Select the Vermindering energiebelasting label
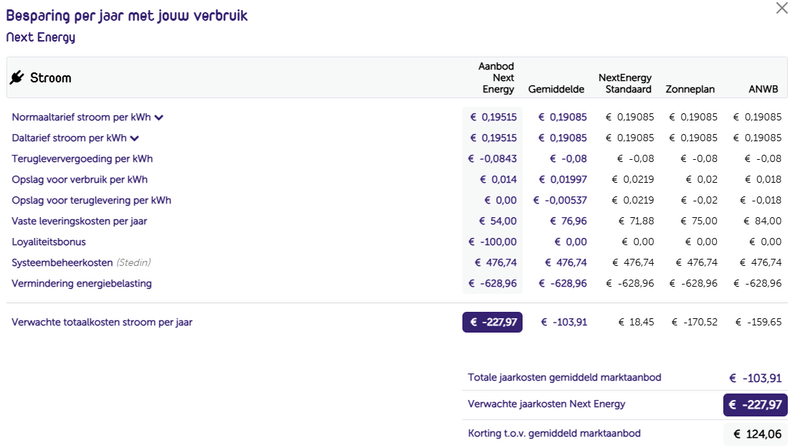This screenshot has width=800, height=448. (82, 284)
